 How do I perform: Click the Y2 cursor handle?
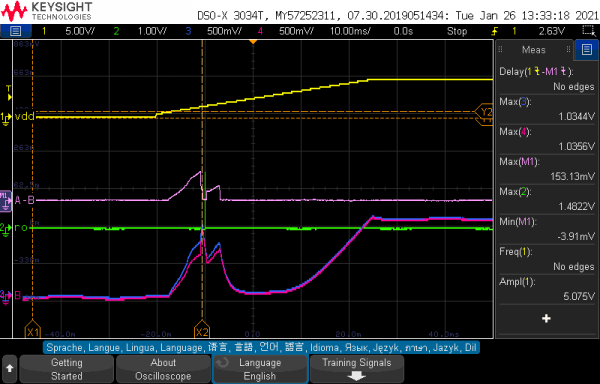pos(484,112)
